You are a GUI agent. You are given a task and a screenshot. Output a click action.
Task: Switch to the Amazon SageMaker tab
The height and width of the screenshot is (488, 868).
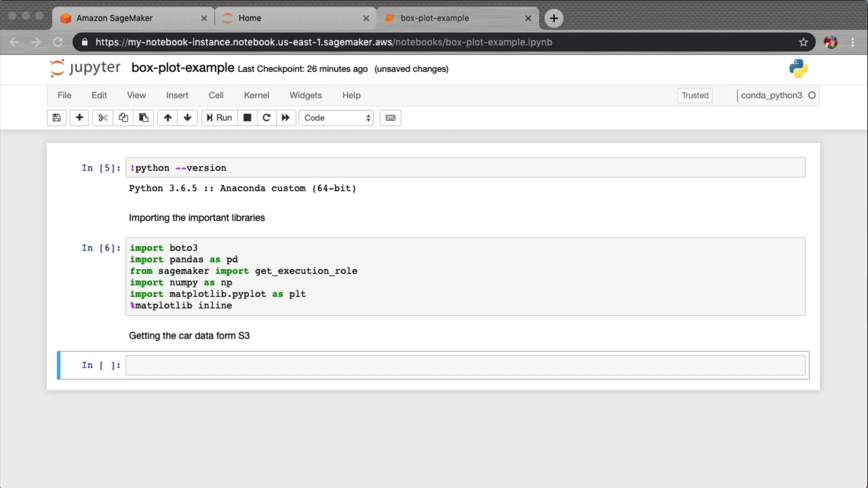pyautogui.click(x=114, y=18)
